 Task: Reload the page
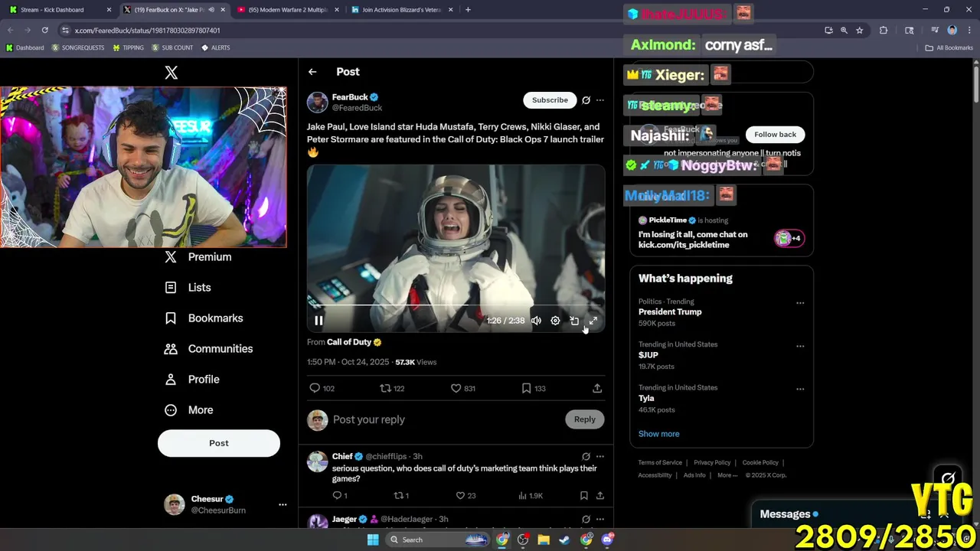click(x=44, y=31)
